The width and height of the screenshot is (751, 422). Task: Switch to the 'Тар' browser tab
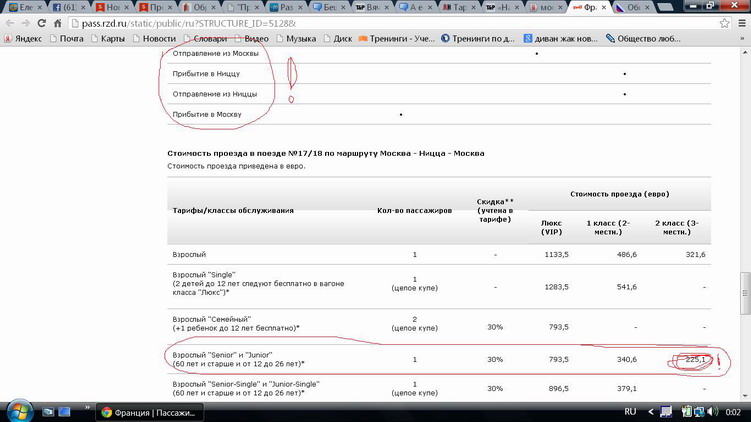[459, 7]
